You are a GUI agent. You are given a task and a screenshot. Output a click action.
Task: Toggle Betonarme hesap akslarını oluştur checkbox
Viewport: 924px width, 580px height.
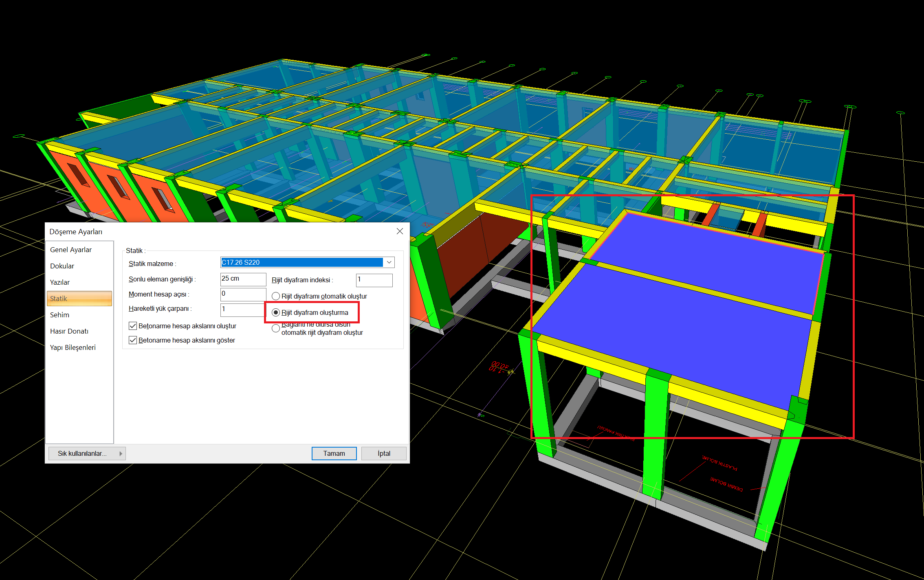tap(133, 326)
